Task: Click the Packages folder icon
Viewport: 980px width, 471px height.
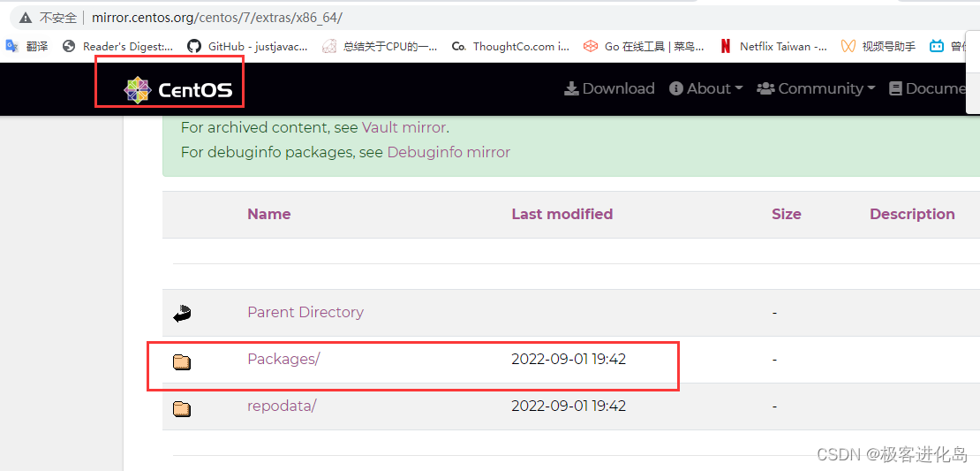Action: point(182,361)
